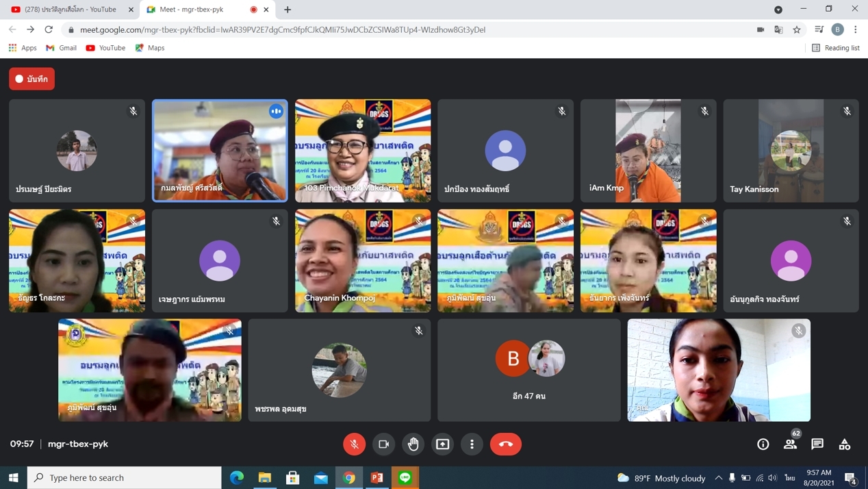Expand the Chrome customize menu
Viewport: 868px width, 489px height.
tap(856, 29)
